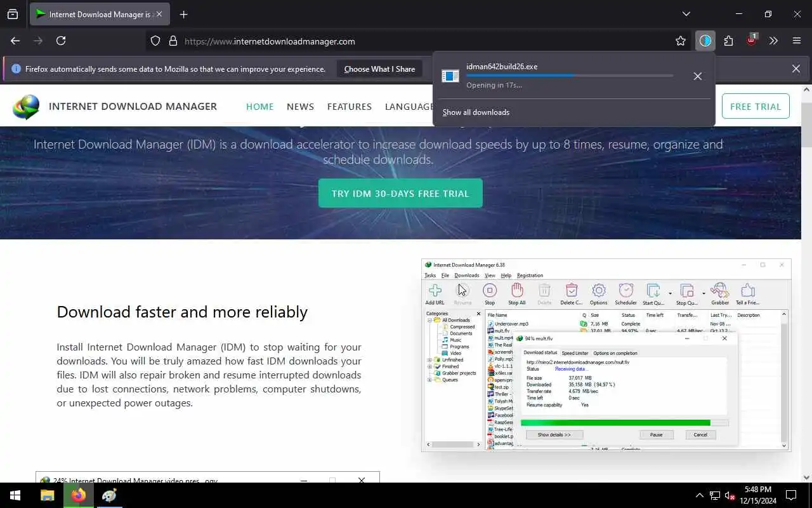The image size is (812, 508).
Task: Click the installer file icon in downloads panel
Action: [x=450, y=76]
